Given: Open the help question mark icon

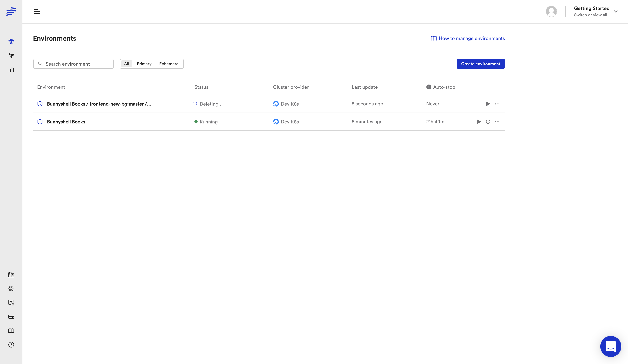Looking at the screenshot, I should (11, 345).
